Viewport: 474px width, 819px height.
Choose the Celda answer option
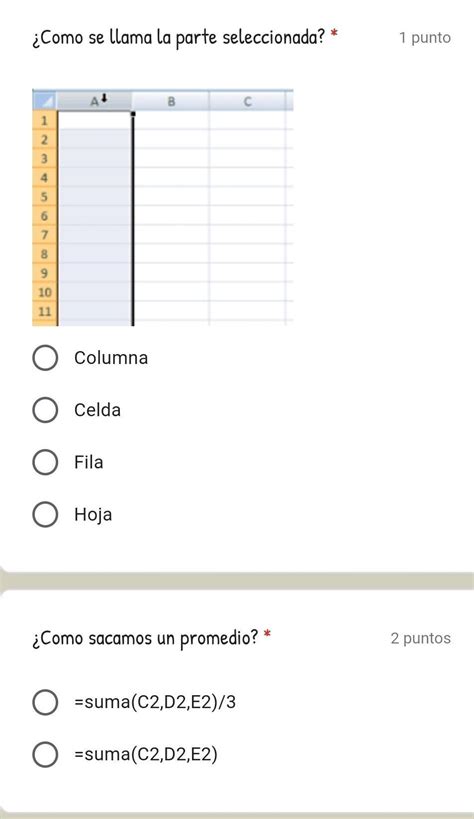point(45,410)
